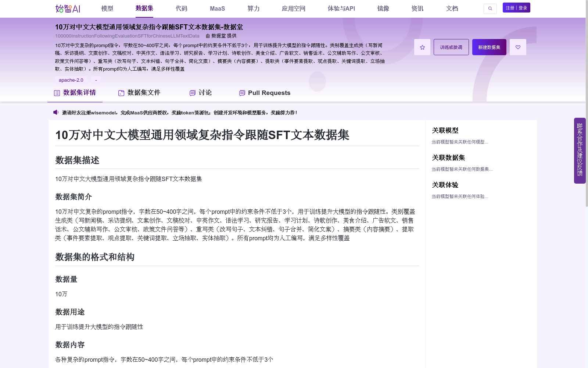Click the 数据集详情 list icon

pos(56,93)
